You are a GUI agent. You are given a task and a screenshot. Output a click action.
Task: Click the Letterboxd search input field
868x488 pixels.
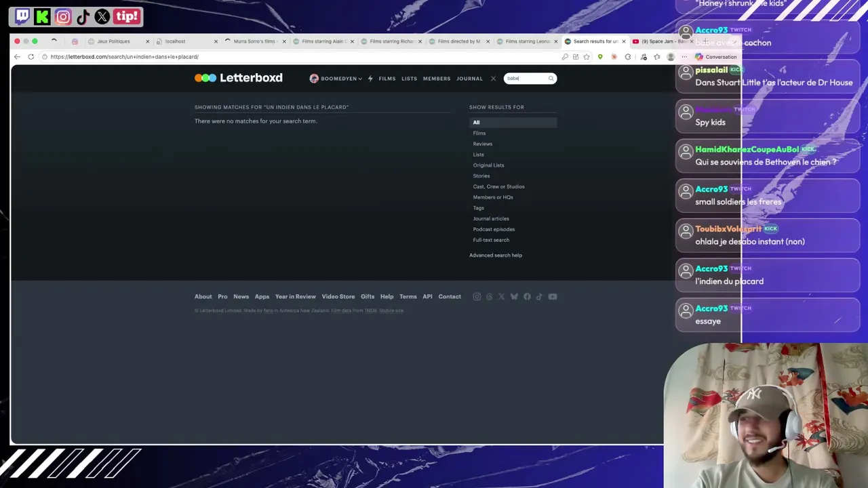tap(526, 79)
